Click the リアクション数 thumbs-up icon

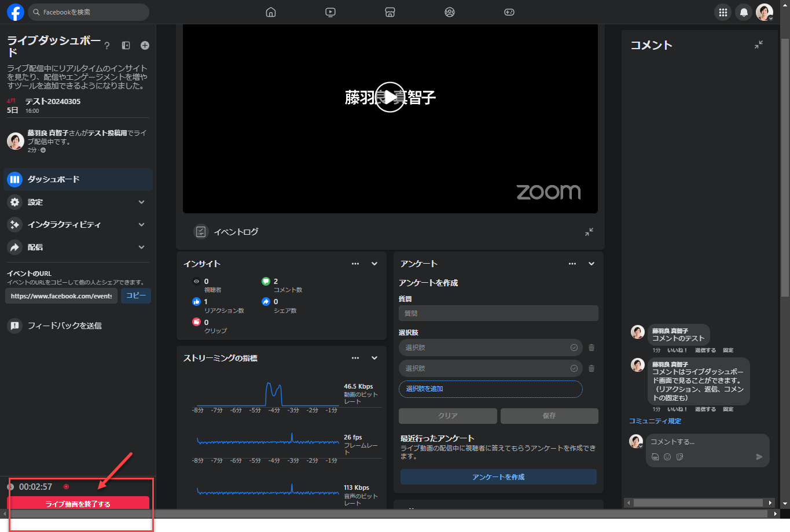196,302
